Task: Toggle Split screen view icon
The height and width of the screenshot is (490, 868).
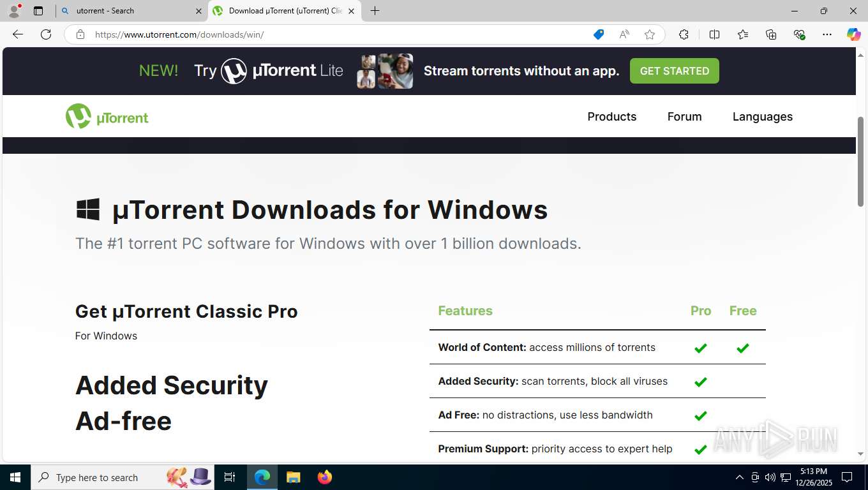Action: pos(714,34)
